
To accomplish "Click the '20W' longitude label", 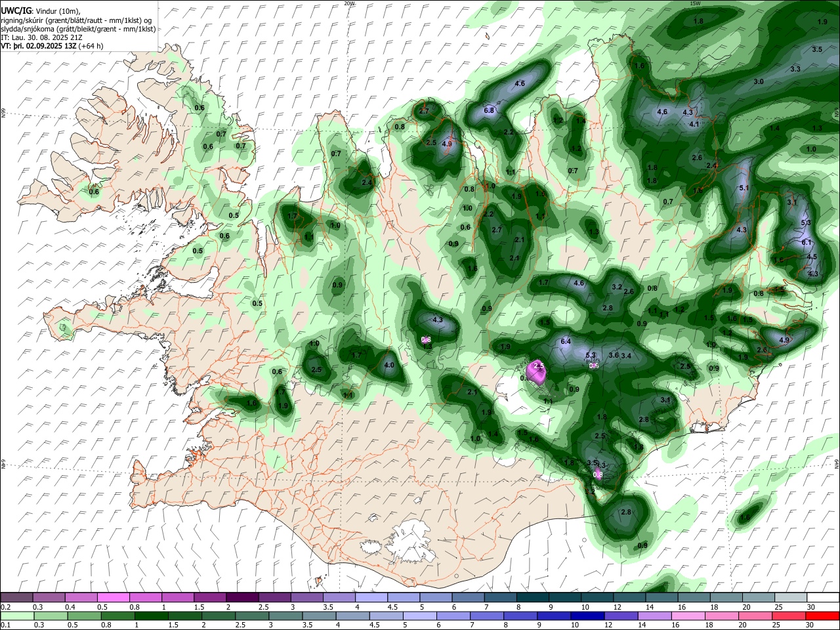I will pyautogui.click(x=349, y=3).
